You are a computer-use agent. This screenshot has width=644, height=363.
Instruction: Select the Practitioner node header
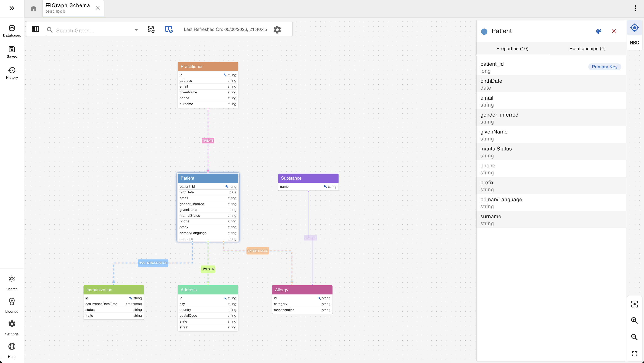click(x=208, y=66)
